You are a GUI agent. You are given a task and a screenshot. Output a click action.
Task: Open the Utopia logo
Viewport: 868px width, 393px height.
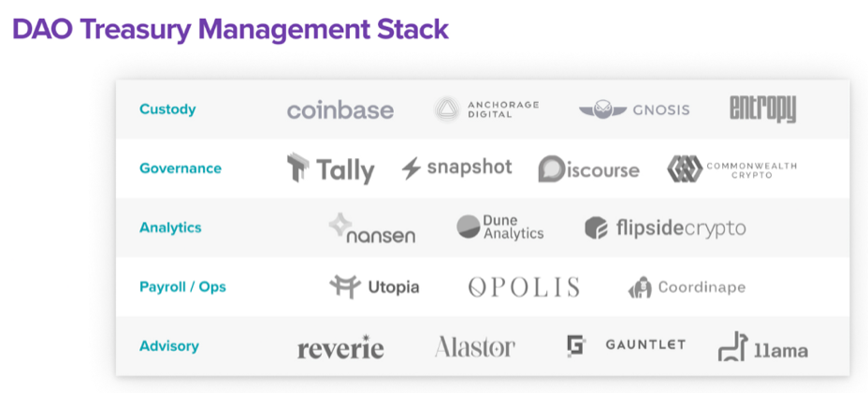pos(374,286)
